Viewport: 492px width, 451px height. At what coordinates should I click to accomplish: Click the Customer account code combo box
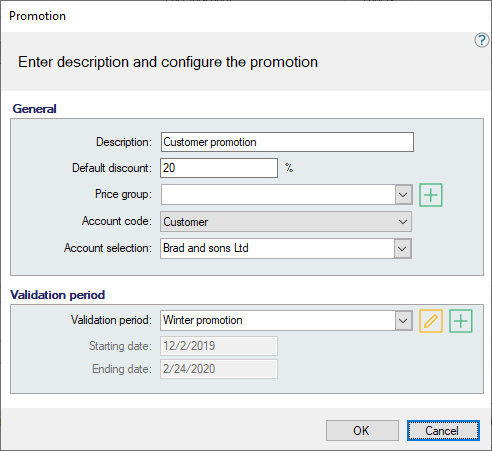click(x=286, y=222)
